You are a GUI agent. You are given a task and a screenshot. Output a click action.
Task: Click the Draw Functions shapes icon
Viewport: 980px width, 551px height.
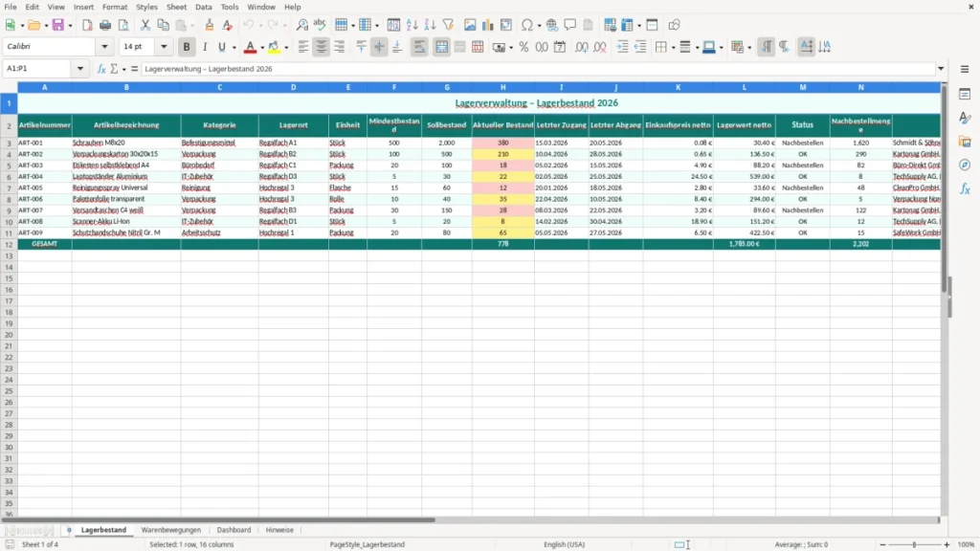click(x=674, y=25)
